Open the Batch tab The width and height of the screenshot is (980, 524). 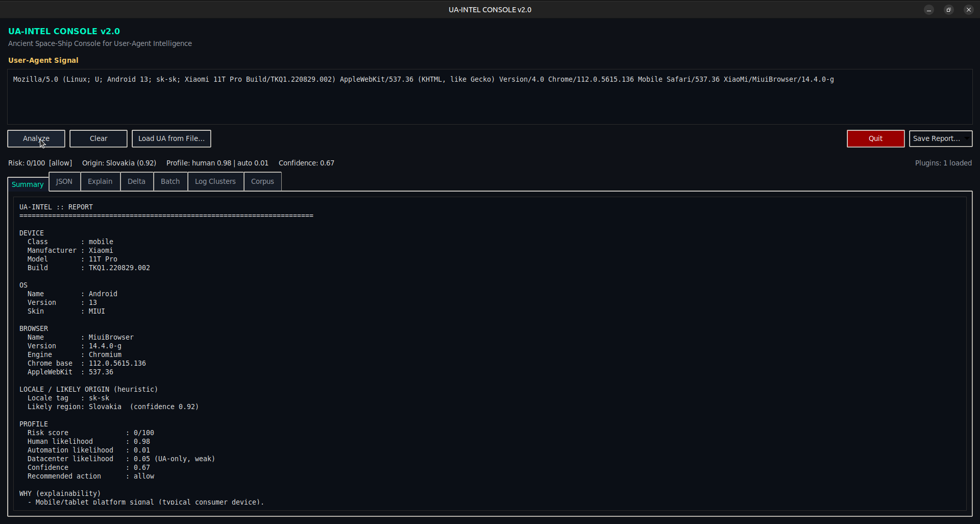click(170, 181)
